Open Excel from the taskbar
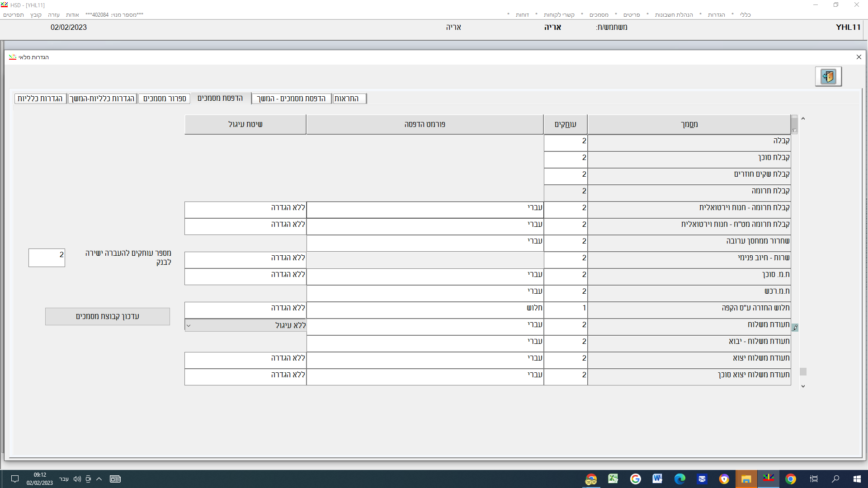This screenshot has width=868, height=488. 613,479
